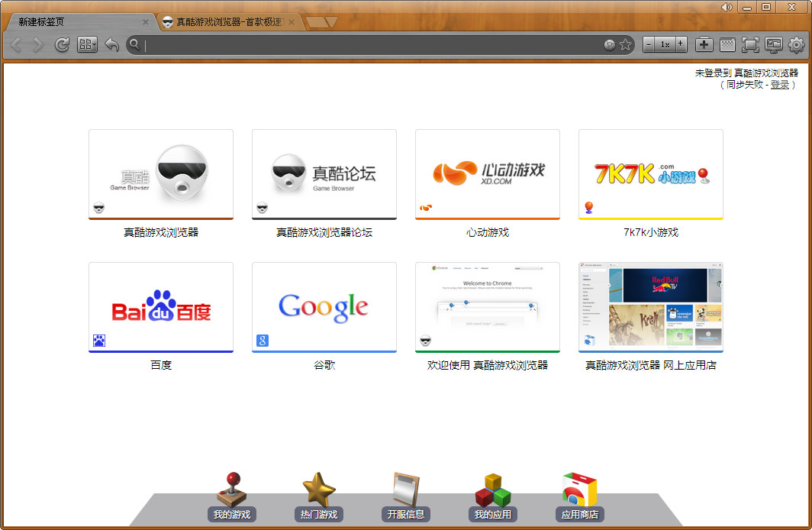Open the grid view dropdown button
The width and height of the screenshot is (812, 530).
click(87, 45)
